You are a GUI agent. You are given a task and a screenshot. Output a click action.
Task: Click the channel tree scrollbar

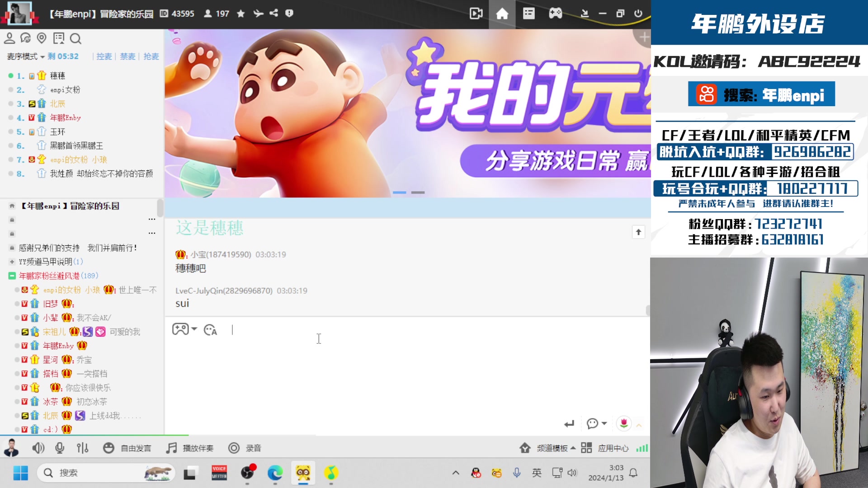pos(160,208)
